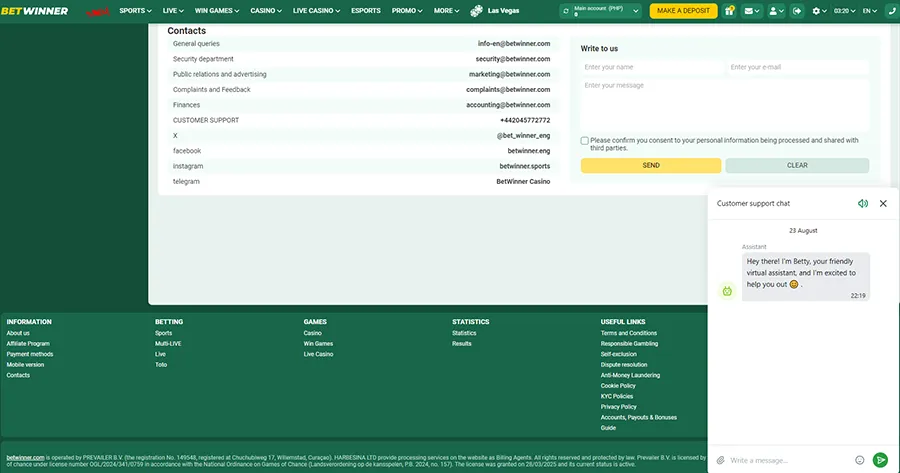The height and width of the screenshot is (473, 900).
Task: Click the Write a message chat field
Action: pyautogui.click(x=789, y=460)
